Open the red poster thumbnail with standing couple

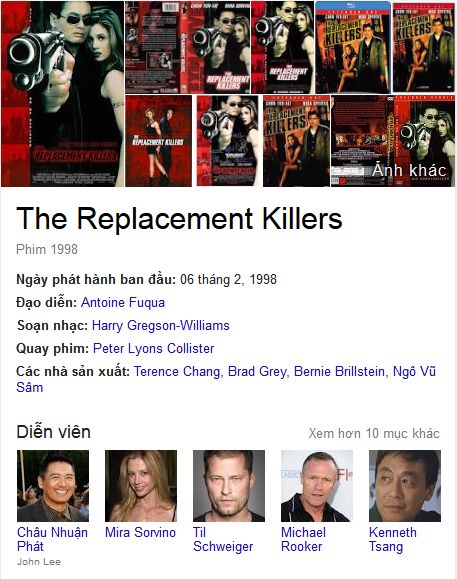pyautogui.click(x=158, y=141)
